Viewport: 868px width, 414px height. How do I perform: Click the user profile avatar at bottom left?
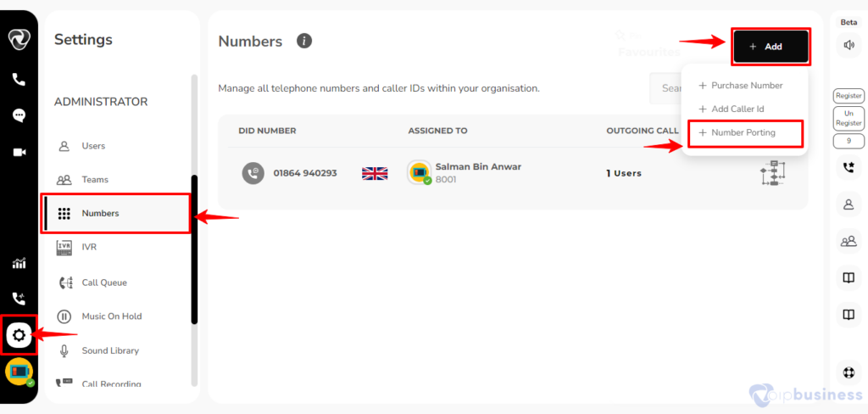19,372
